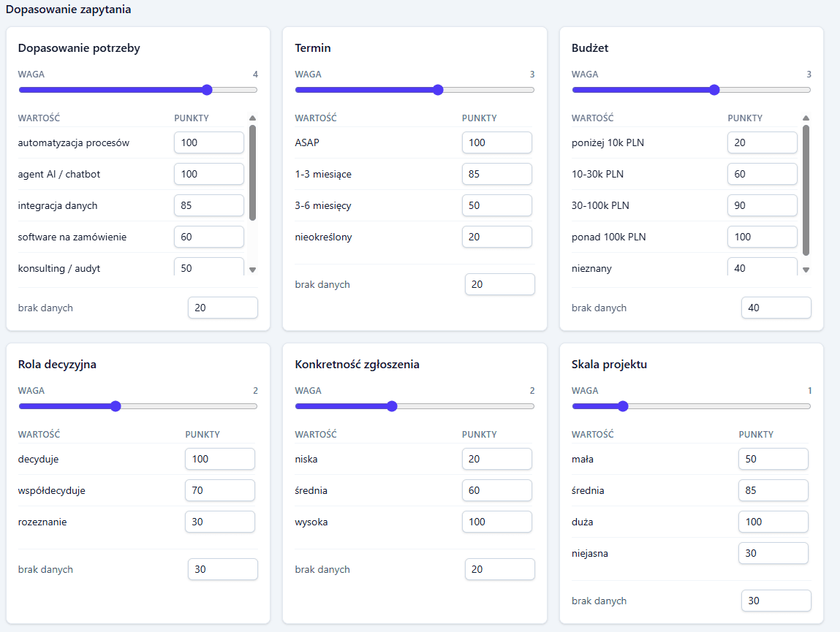This screenshot has width=840, height=632.
Task: Edit the nieokreślony points field
Action: pyautogui.click(x=497, y=237)
